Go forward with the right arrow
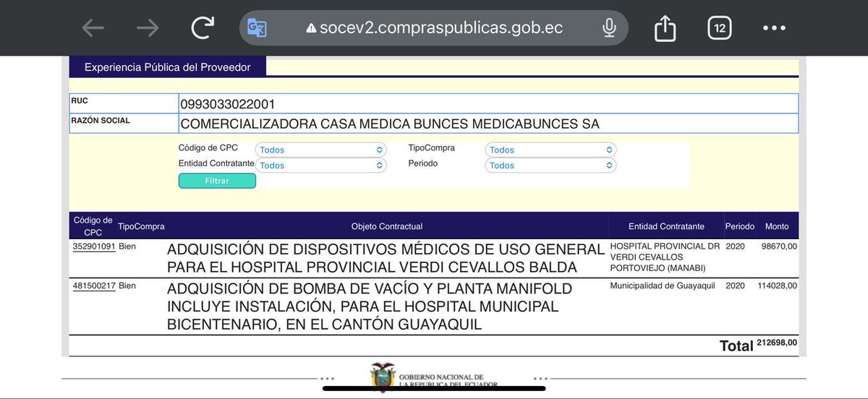 [148, 28]
